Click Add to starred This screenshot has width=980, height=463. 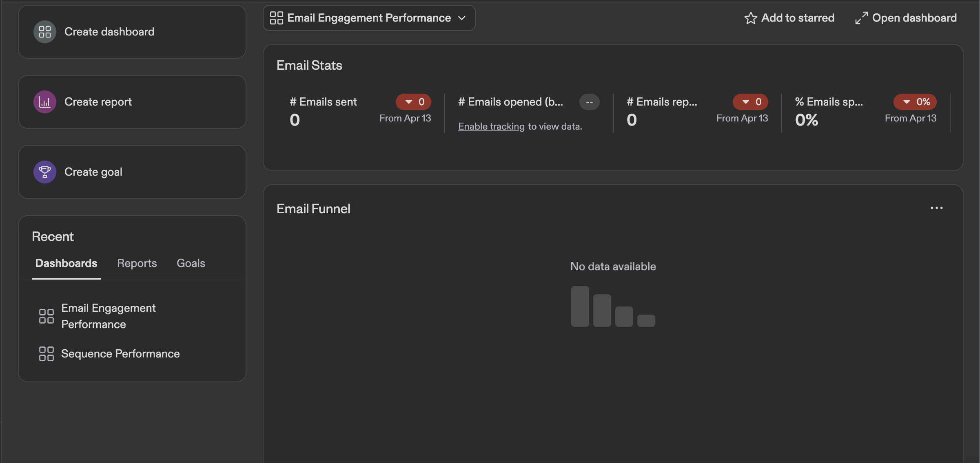(798, 18)
